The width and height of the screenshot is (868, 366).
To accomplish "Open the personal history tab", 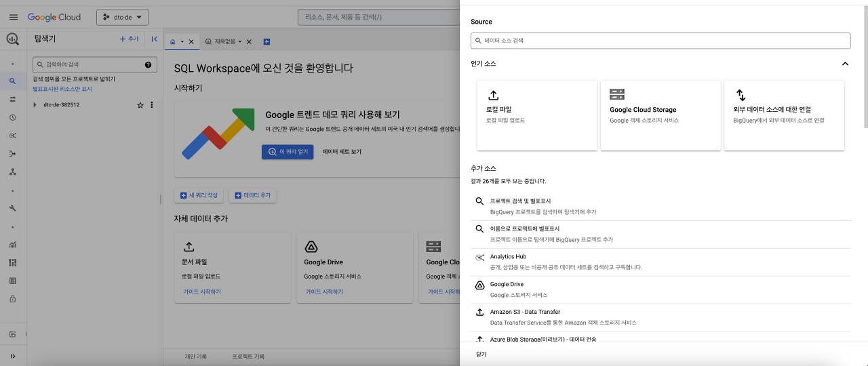I will coord(196,357).
